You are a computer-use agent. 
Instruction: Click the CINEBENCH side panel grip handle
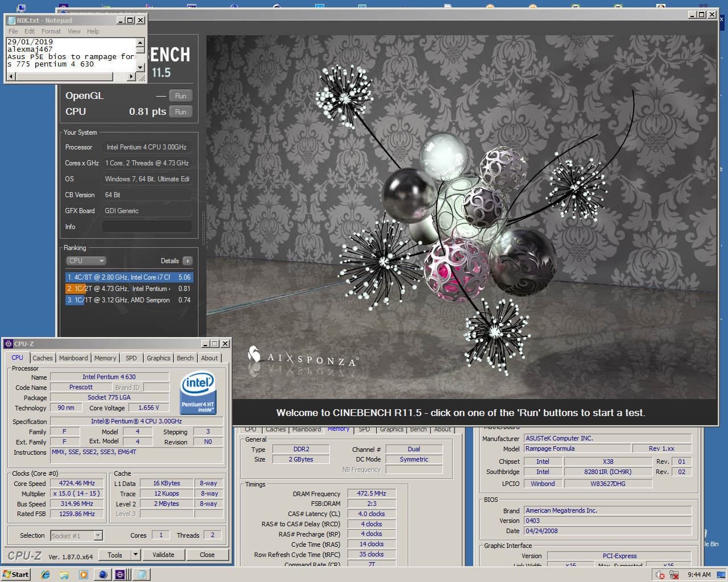coord(203,227)
